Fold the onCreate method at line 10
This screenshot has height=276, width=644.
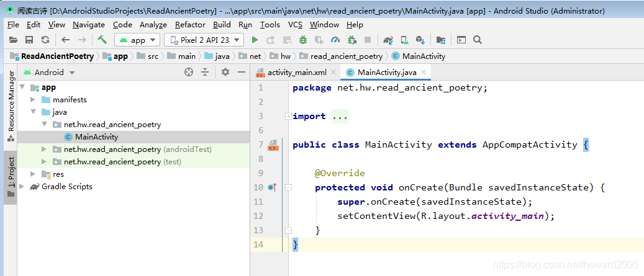click(x=288, y=187)
